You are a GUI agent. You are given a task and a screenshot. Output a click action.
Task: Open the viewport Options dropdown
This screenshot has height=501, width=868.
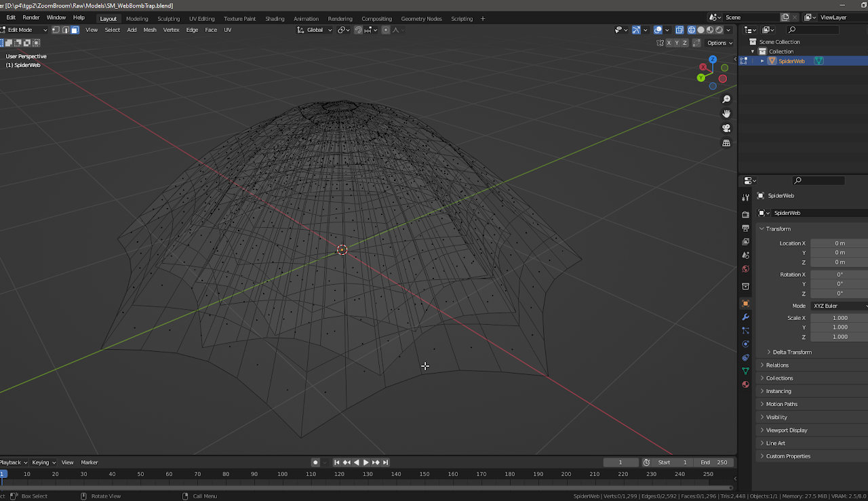[x=719, y=43]
